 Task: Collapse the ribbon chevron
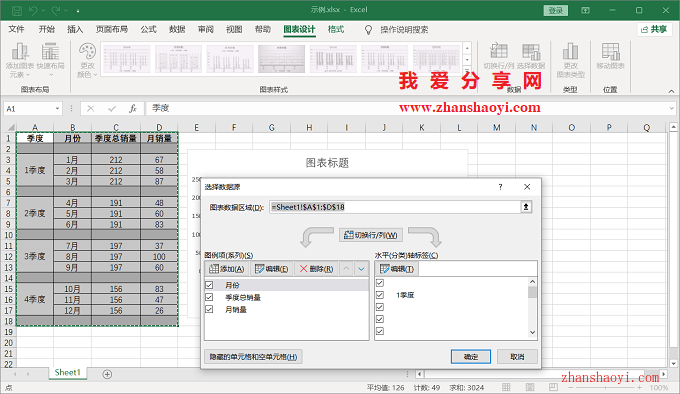[x=671, y=91]
